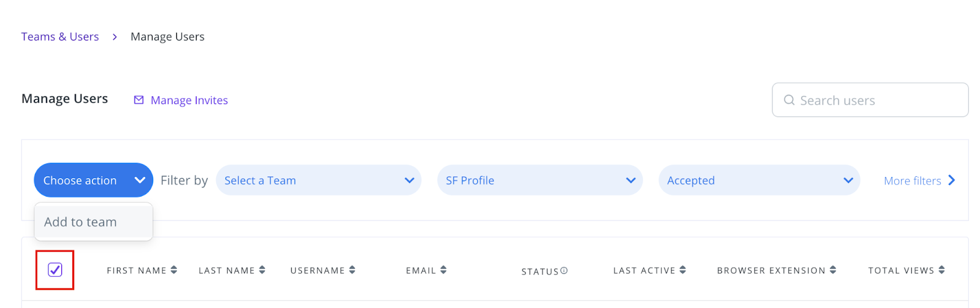Screen dimensions: 980x308
Task: Sort by Email arrows icon
Action: pyautogui.click(x=443, y=270)
